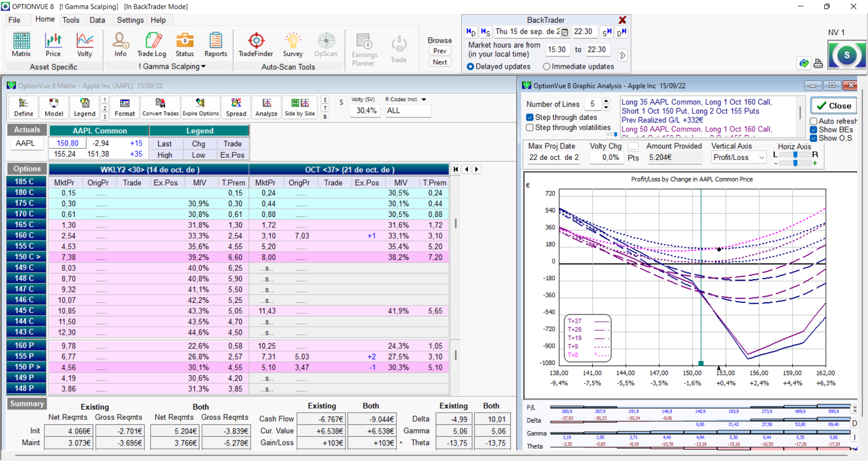Viewport: 868px width, 461px height.
Task: Toggle Step through volatilities checkbox
Action: [x=530, y=128]
